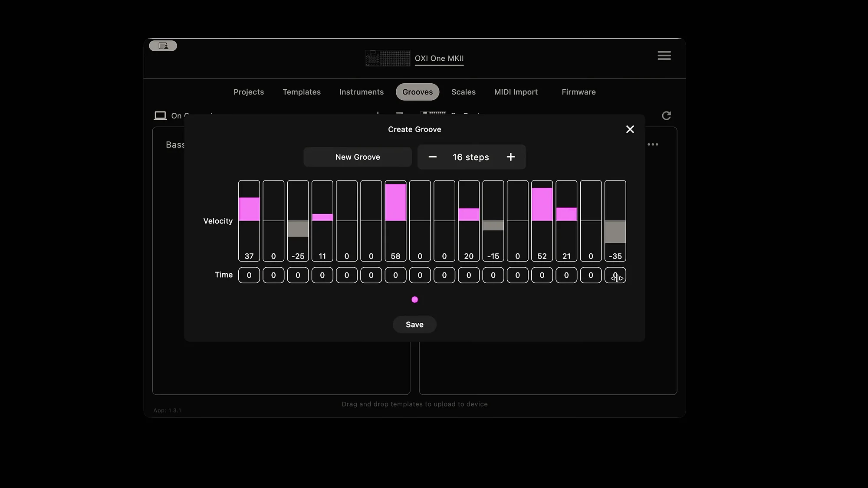Decrease step count with minus icon
Viewport: 868px width, 488px height.
(x=432, y=157)
